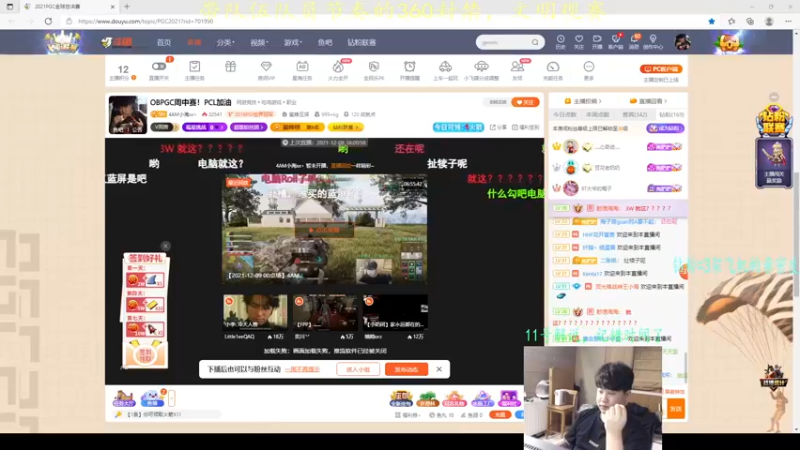Open the 开播提醒 alarm clock icon
Screen dimensions: 800x450
[409, 66]
